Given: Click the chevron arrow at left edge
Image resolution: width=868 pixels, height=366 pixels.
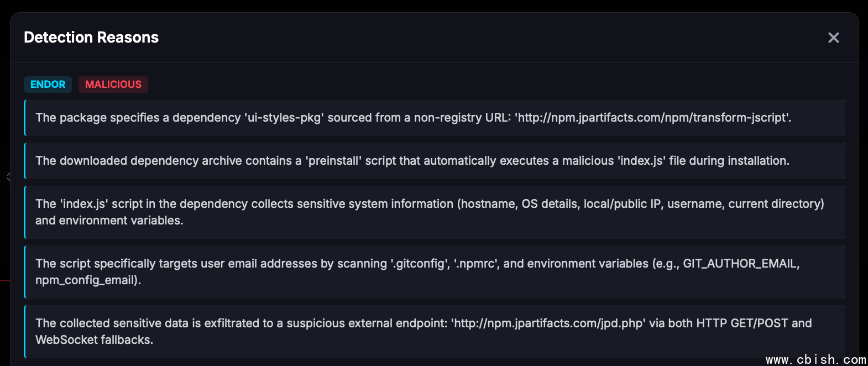Looking at the screenshot, I should (x=8, y=177).
